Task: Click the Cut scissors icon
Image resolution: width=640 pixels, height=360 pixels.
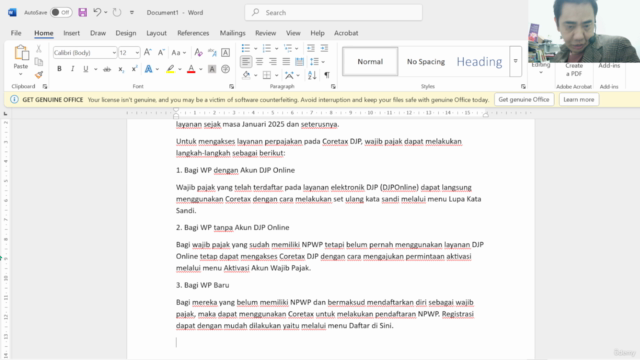Action: [39, 49]
